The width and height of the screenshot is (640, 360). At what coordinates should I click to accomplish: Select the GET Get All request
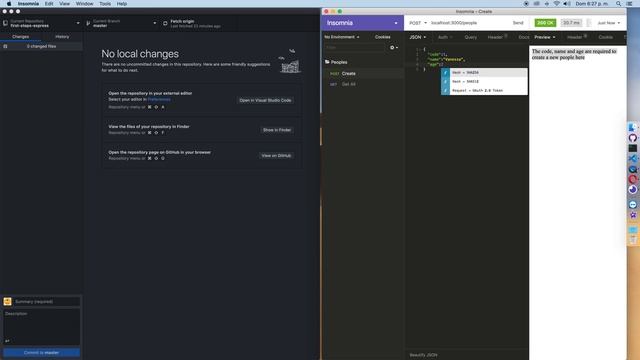tap(363, 84)
